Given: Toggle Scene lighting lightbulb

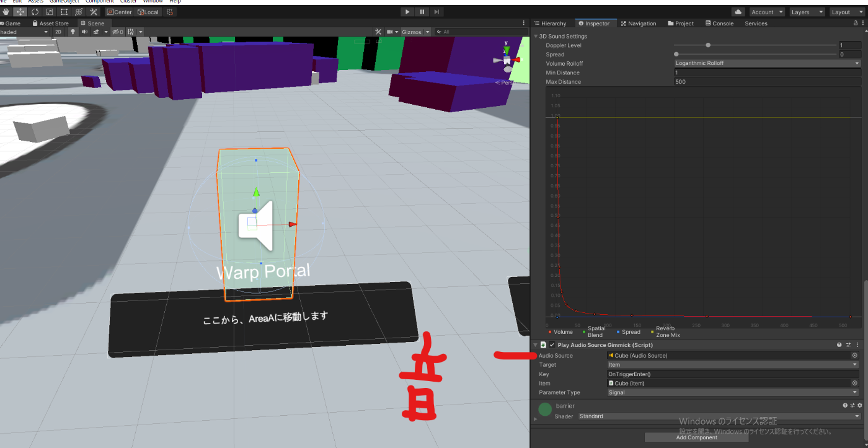Looking at the screenshot, I should tap(73, 32).
